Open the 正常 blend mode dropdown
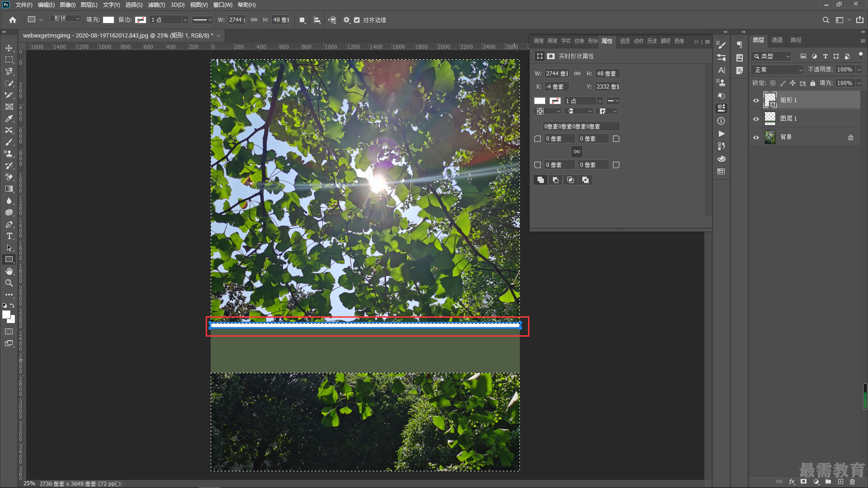The image size is (868, 488). click(x=778, y=70)
